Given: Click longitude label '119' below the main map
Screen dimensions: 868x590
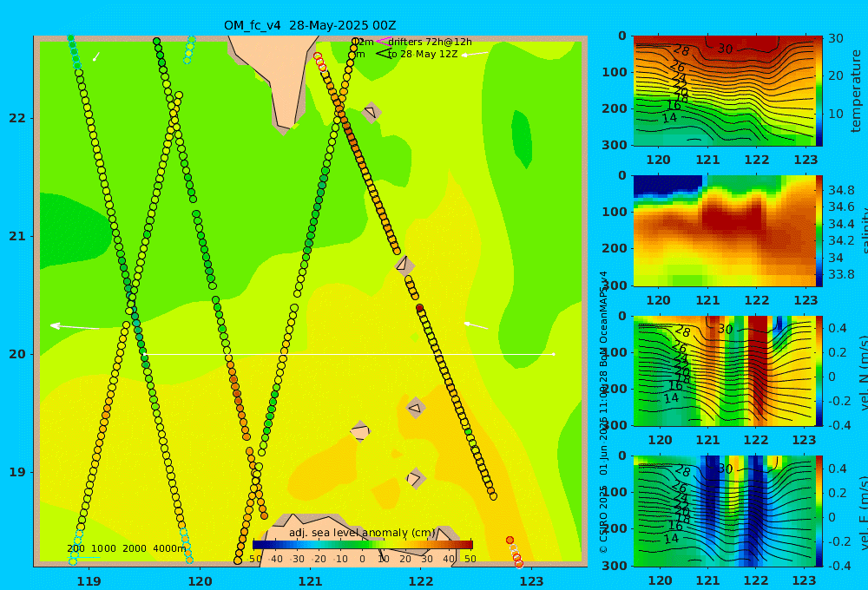Looking at the screenshot, I should click(x=89, y=581).
